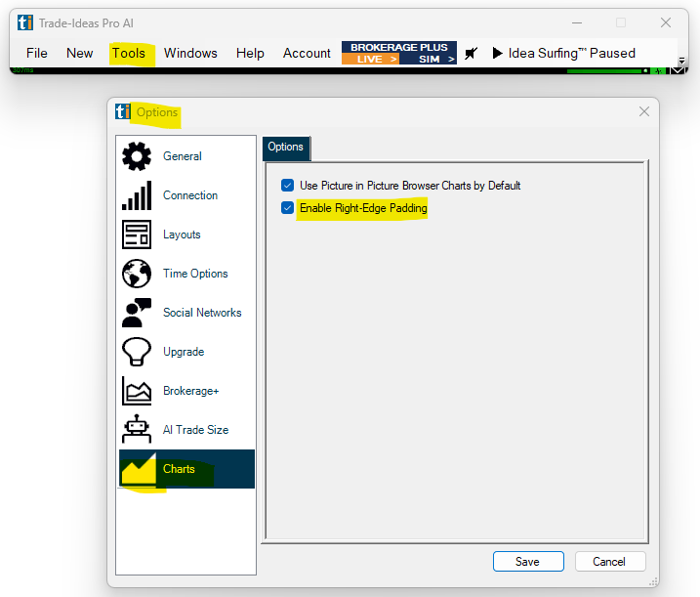Uncheck Use Picture in Picture Browser Charts
The image size is (700, 597).
click(287, 185)
